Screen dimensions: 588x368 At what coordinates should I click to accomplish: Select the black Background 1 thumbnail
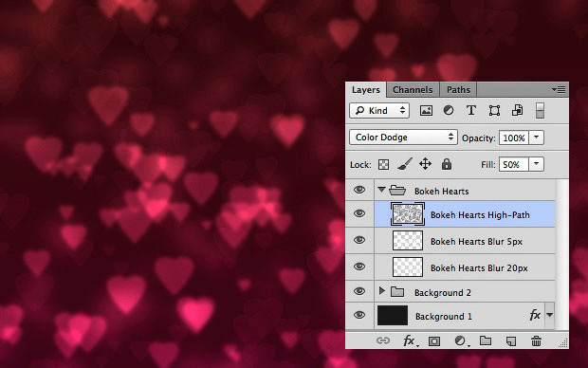(393, 315)
